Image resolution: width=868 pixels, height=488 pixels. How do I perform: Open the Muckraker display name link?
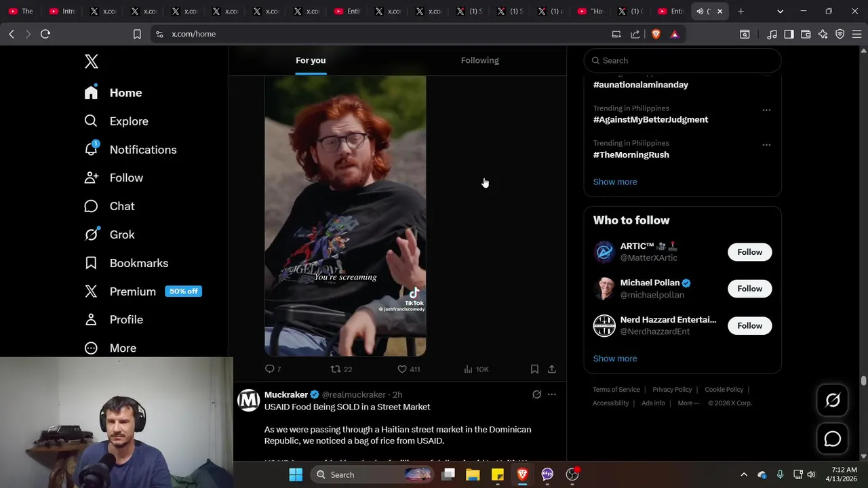click(286, 394)
